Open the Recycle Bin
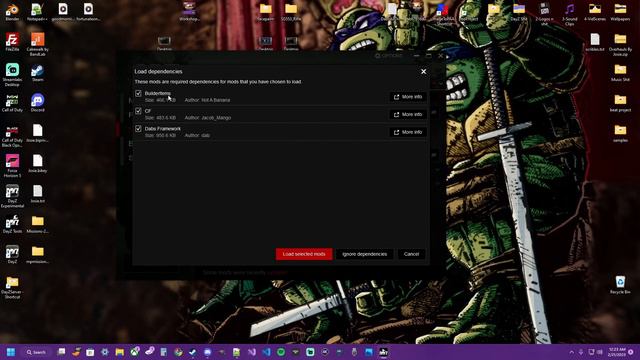This screenshot has width=640, height=360. pos(620,285)
